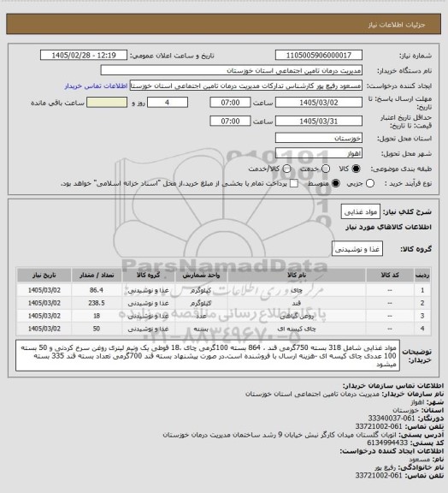The image size is (448, 493).
Task: Click the چای item name in row 1
Action: tap(297, 290)
